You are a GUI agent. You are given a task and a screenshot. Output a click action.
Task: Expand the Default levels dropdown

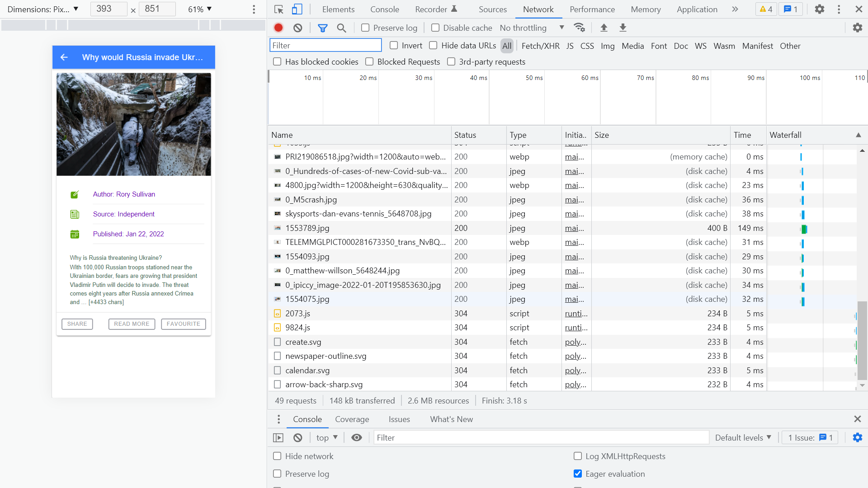[743, 437]
